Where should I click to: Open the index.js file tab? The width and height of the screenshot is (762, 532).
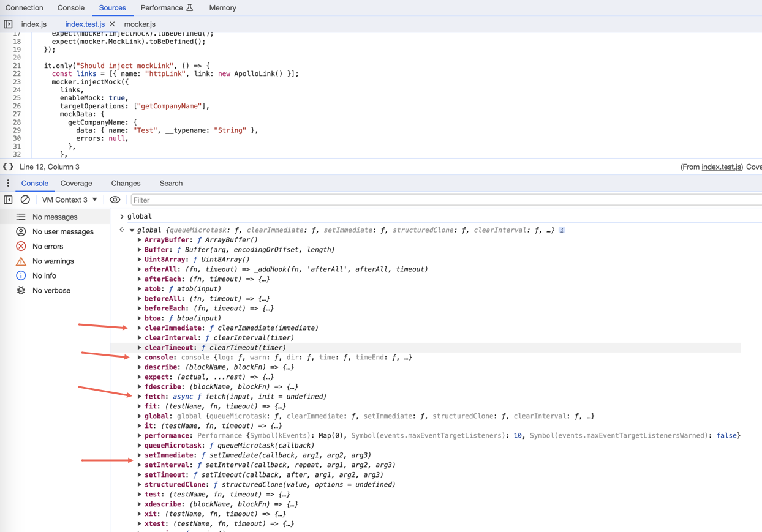34,24
